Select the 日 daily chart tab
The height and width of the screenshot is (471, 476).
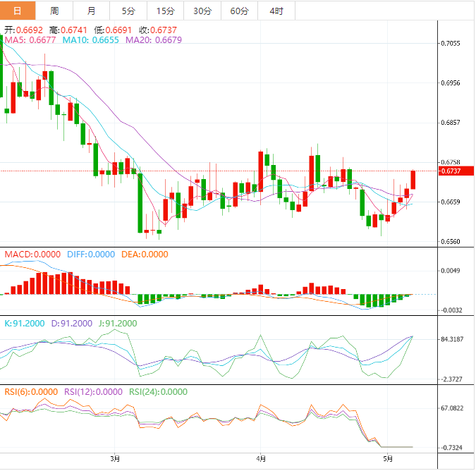coord(18,11)
